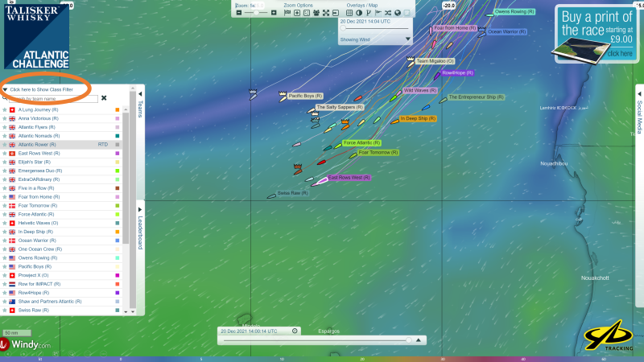The image size is (644, 362).
Task: Open the Showing Wind dropdown arrow
Action: click(x=408, y=39)
